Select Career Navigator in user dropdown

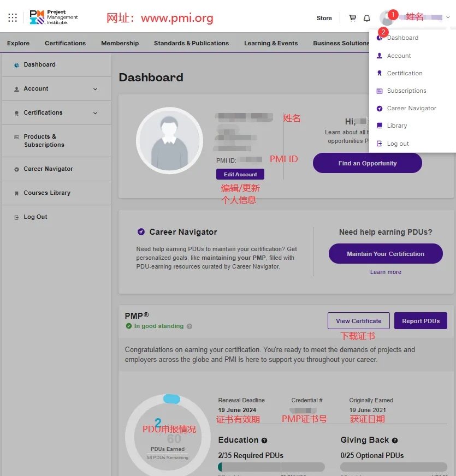412,108
